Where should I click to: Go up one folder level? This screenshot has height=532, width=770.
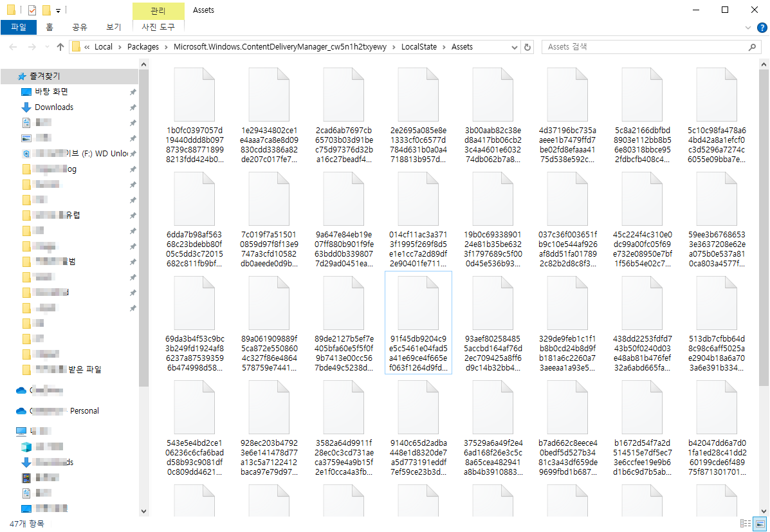[60, 47]
